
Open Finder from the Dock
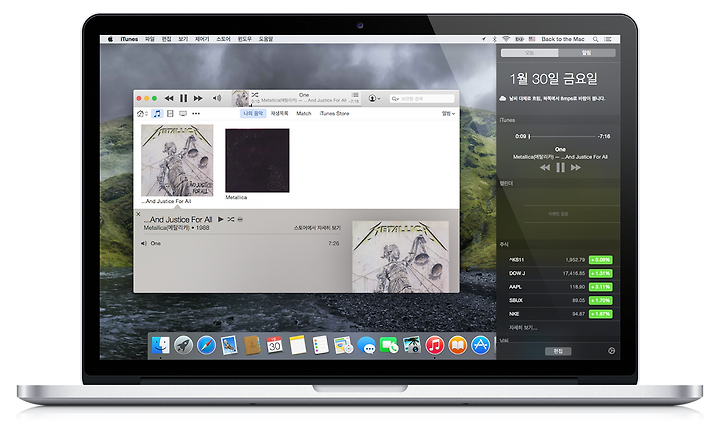point(160,345)
